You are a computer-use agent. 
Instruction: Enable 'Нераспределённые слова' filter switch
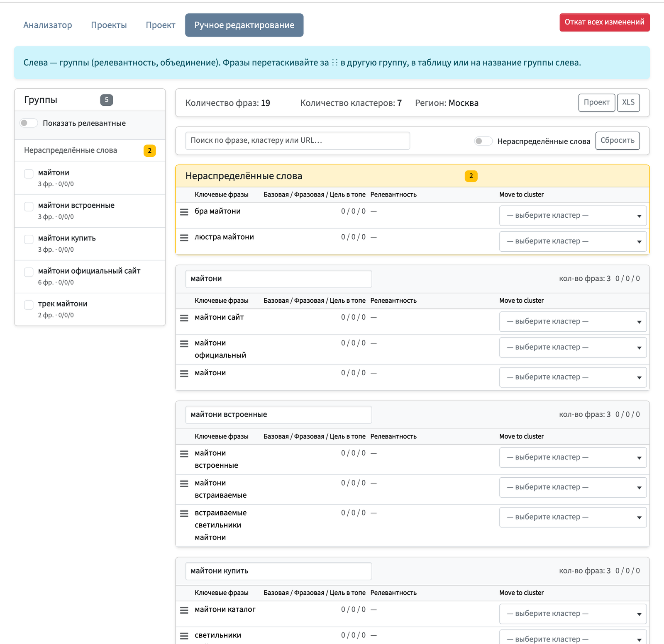tap(483, 141)
